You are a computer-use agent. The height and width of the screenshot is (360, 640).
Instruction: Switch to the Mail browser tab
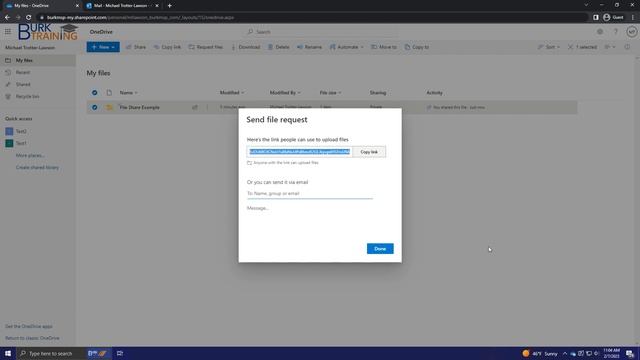point(122,6)
